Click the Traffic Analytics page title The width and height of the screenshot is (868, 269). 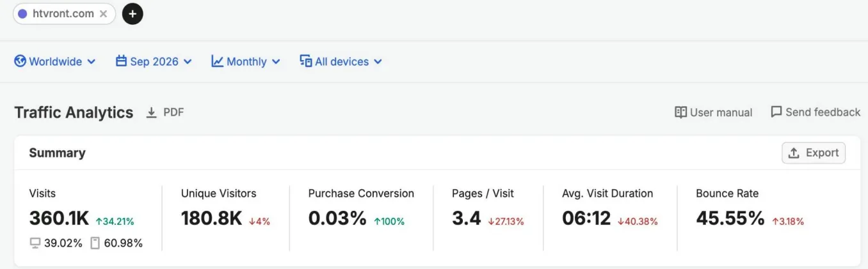(74, 112)
